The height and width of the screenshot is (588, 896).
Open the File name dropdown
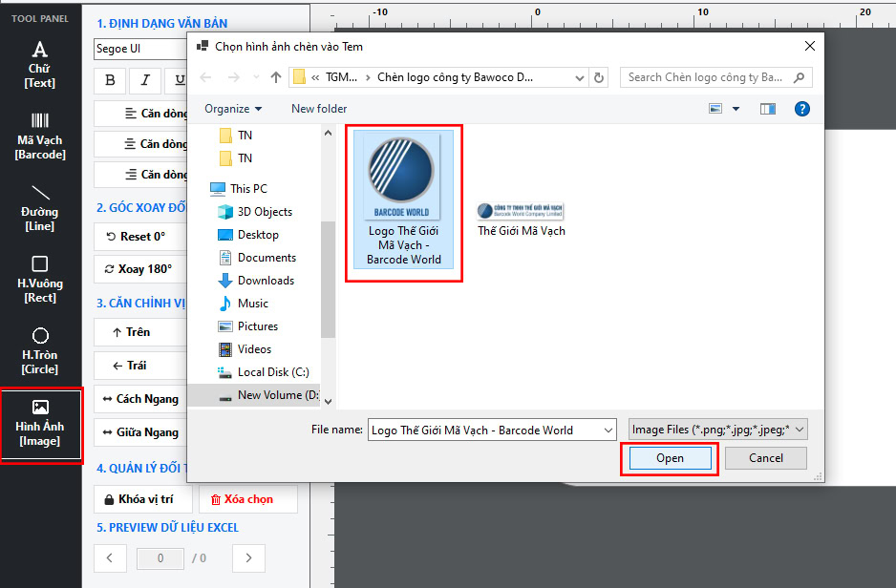pyautogui.click(x=608, y=430)
